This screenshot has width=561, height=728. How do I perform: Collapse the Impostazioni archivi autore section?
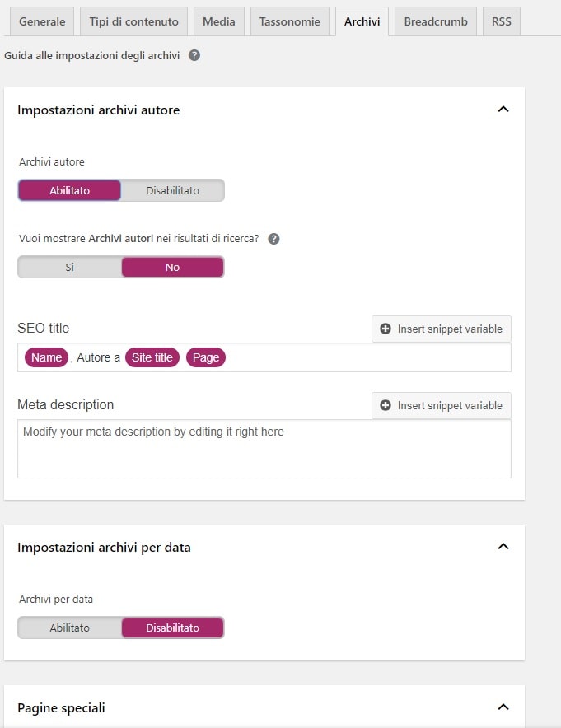(503, 109)
